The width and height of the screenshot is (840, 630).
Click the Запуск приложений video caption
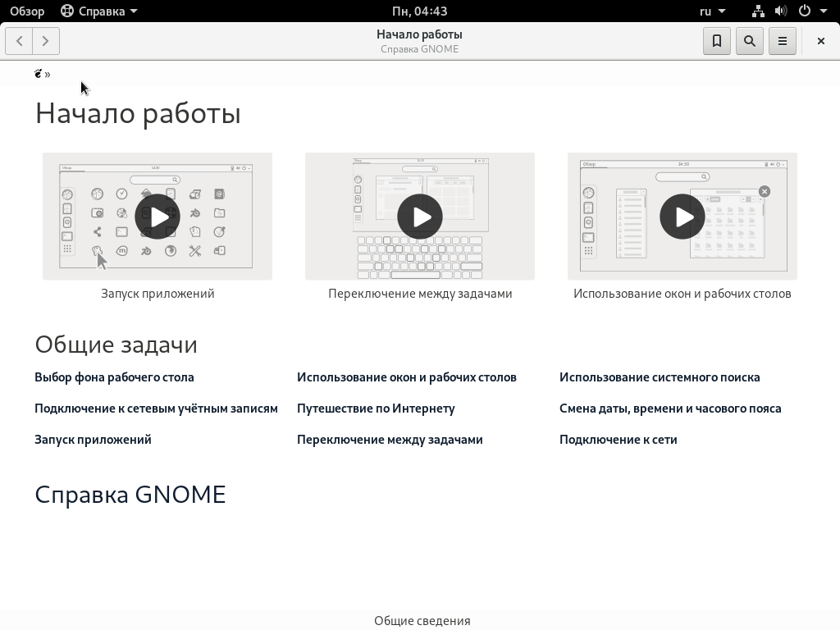[157, 294]
